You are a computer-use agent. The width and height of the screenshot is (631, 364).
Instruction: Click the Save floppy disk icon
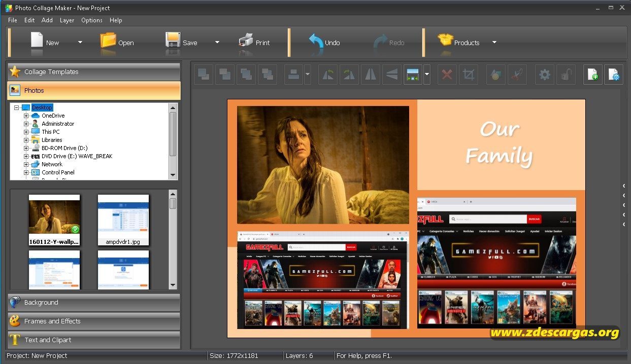[x=173, y=40]
